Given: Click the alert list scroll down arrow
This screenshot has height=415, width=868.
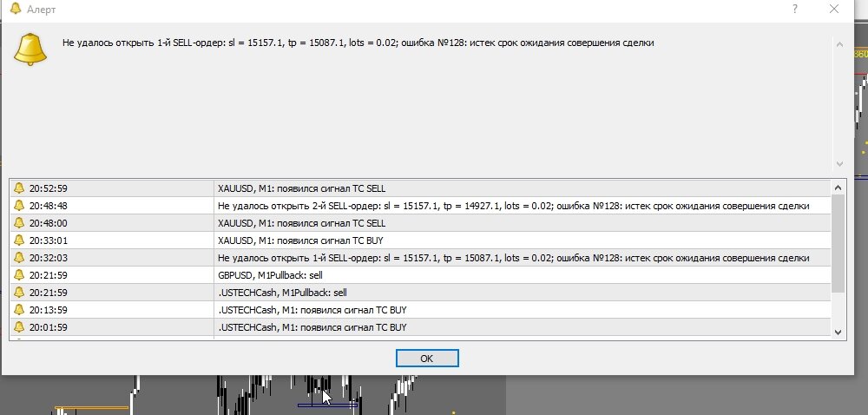Looking at the screenshot, I should click(x=838, y=333).
